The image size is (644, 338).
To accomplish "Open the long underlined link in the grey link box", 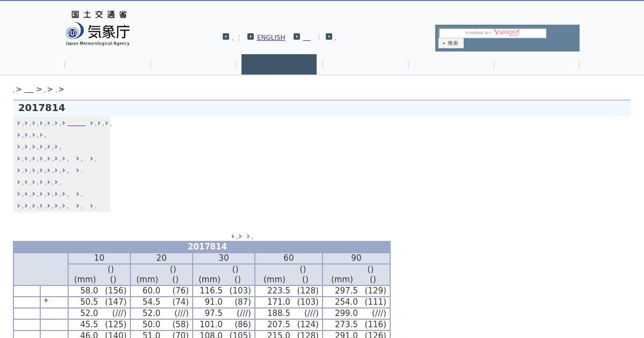I will point(76,123).
